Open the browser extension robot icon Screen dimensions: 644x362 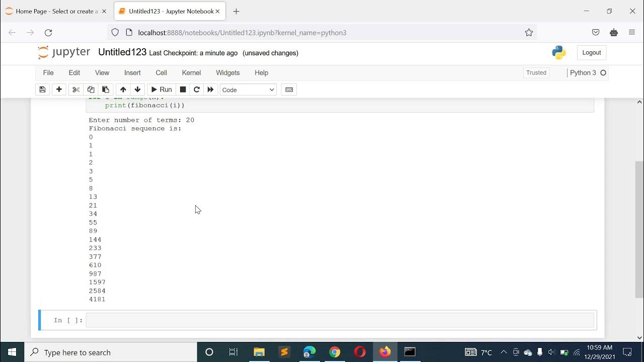(614, 33)
